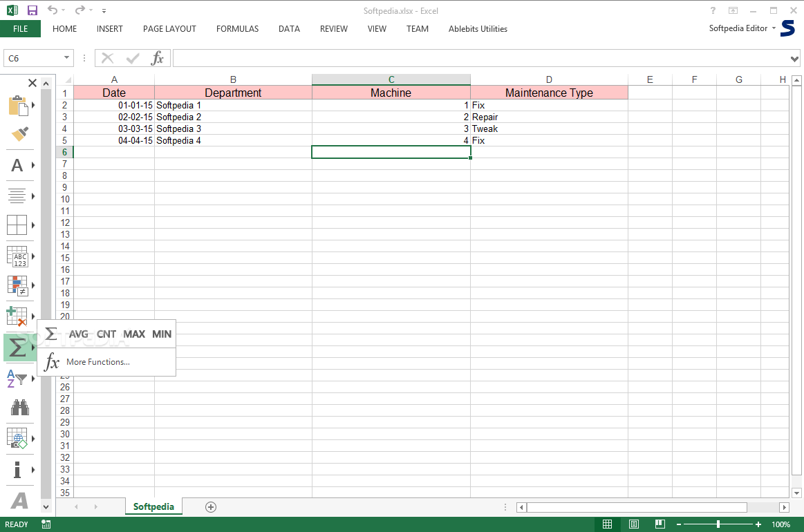Open the REVIEW tab
Screen dimensions: 804x532
pyautogui.click(x=334, y=29)
